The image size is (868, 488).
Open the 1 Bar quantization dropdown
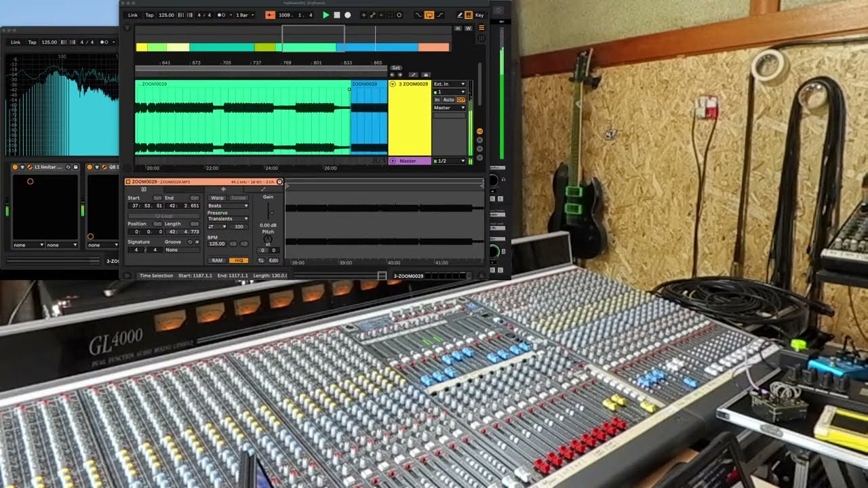pos(245,15)
